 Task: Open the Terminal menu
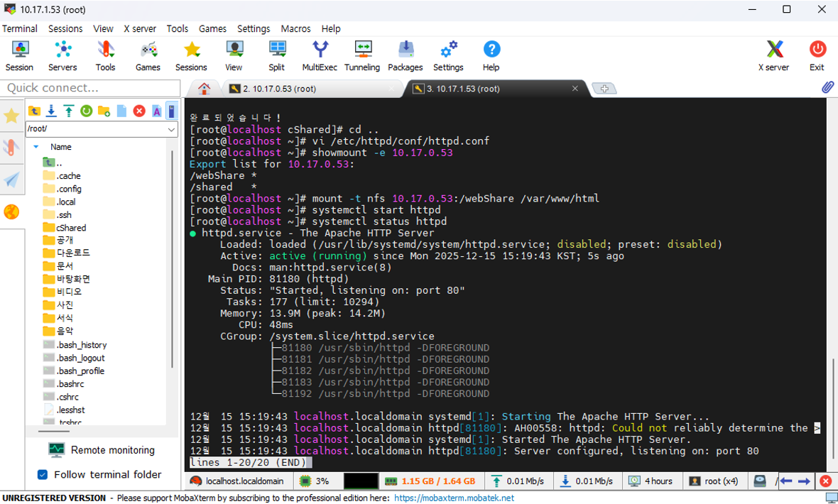[x=20, y=29]
